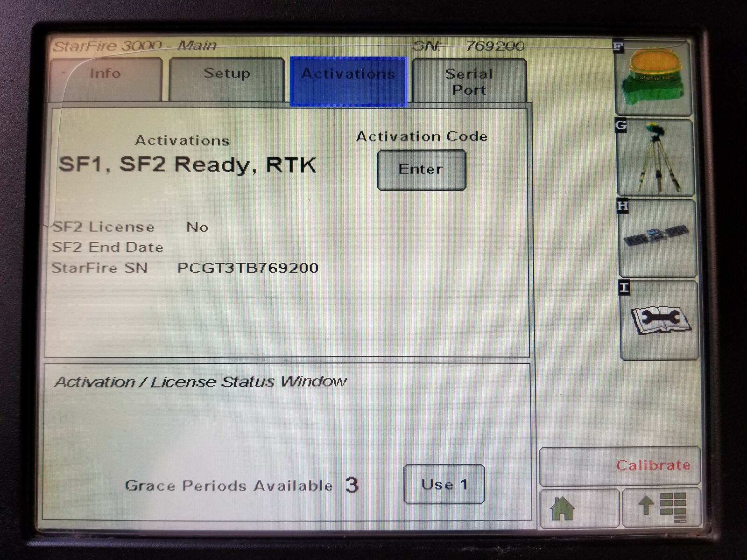Click the SF1, SF2 Ready, RTK text
747x560 pixels.
pos(188,165)
